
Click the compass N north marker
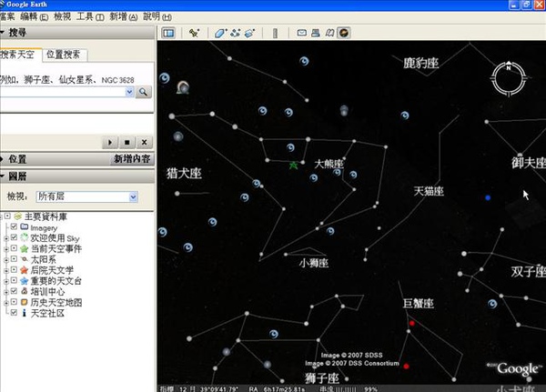509,68
